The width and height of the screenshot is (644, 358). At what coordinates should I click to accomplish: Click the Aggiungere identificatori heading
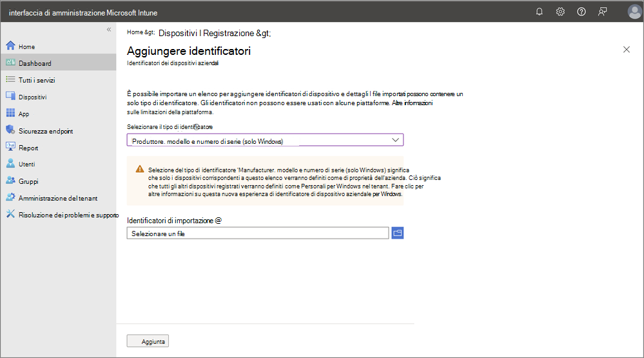pos(188,51)
